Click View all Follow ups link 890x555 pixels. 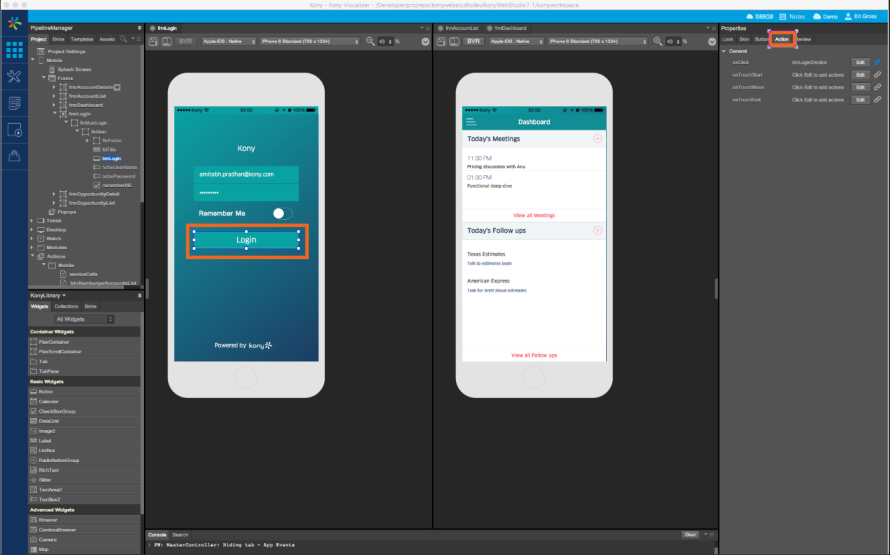coord(534,355)
